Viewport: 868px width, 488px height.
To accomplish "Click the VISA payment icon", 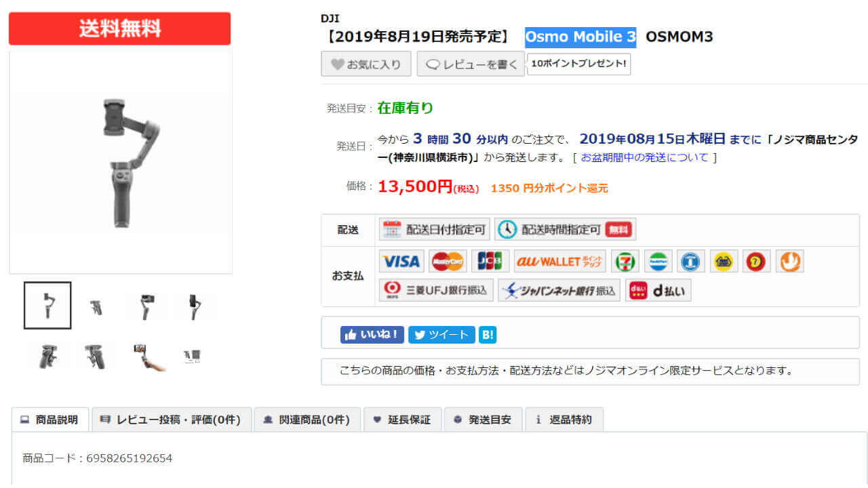I will [x=401, y=261].
